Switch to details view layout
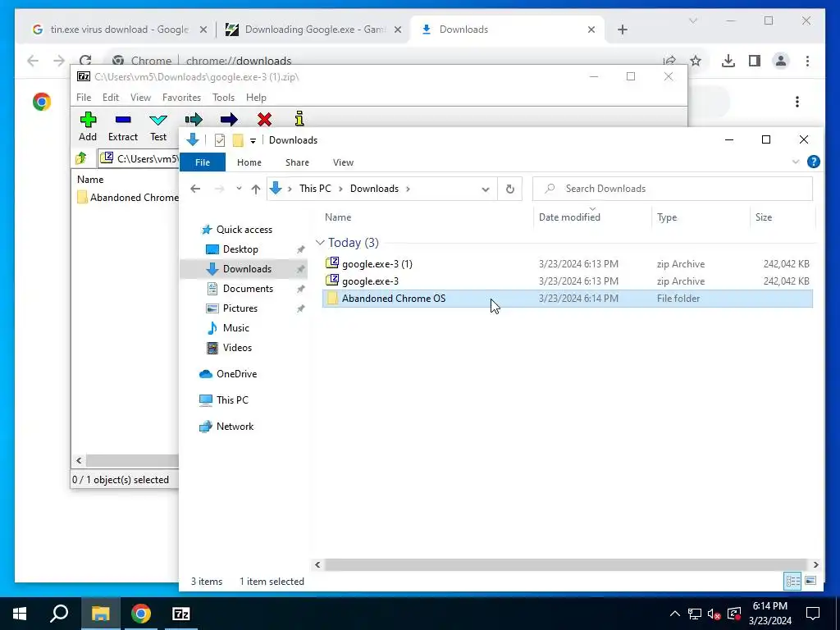 (793, 581)
